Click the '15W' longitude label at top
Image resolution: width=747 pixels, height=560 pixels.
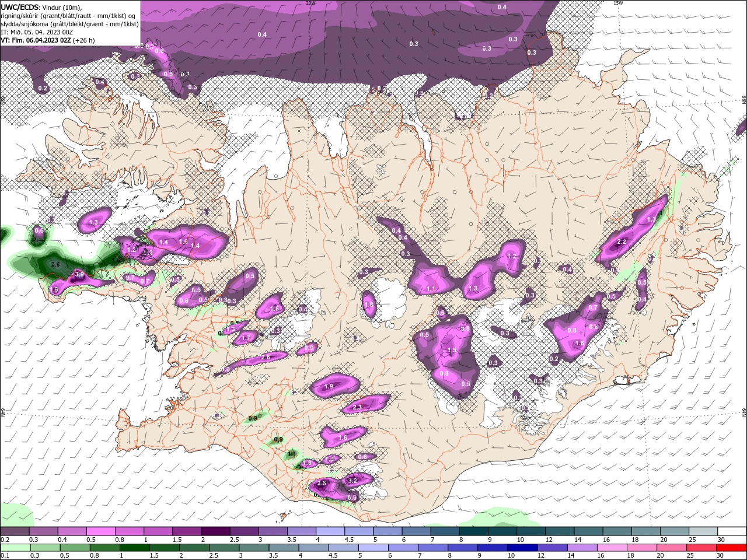[618, 3]
